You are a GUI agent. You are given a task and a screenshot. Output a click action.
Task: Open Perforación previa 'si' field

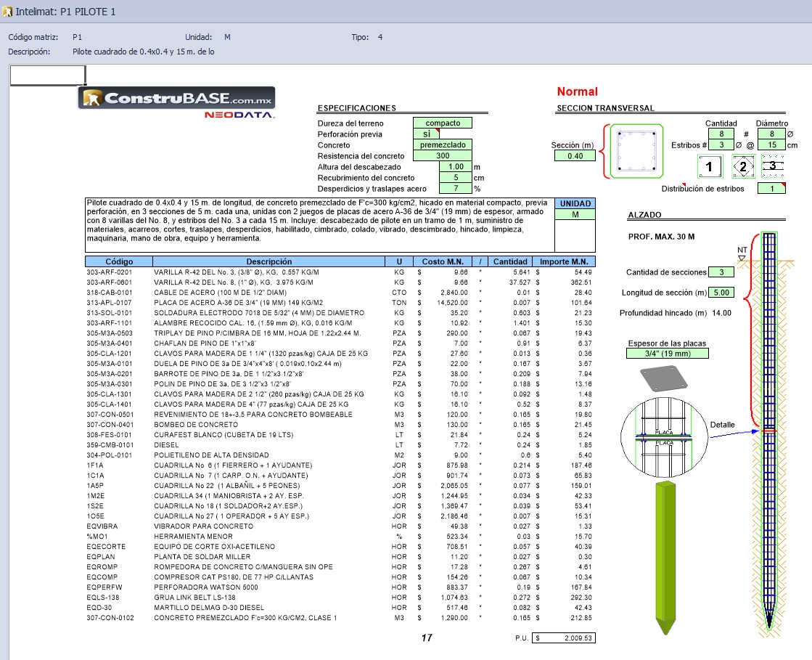click(426, 134)
